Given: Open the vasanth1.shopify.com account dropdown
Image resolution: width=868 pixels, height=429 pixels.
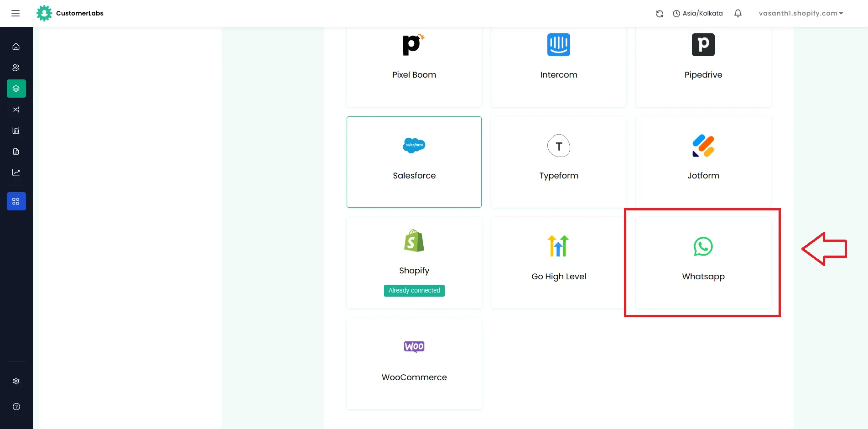Looking at the screenshot, I should coord(800,13).
